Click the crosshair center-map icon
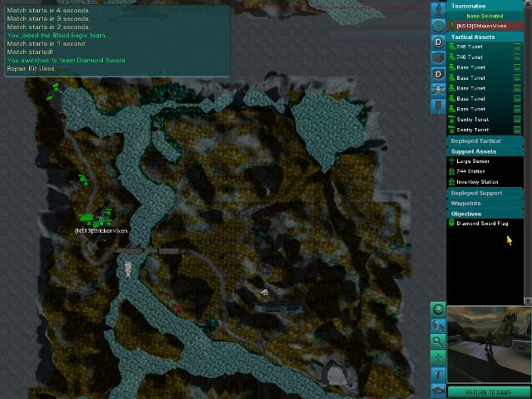The width and height of the screenshot is (532, 399). [x=438, y=357]
